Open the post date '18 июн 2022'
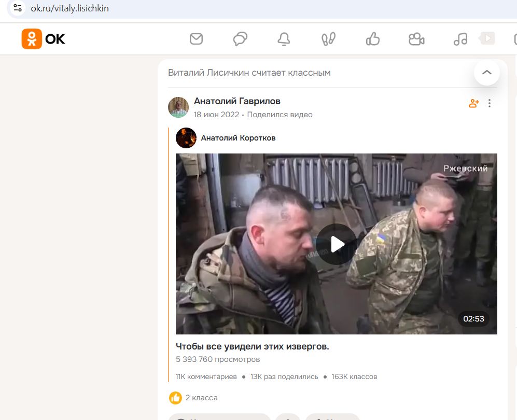 pyautogui.click(x=216, y=115)
